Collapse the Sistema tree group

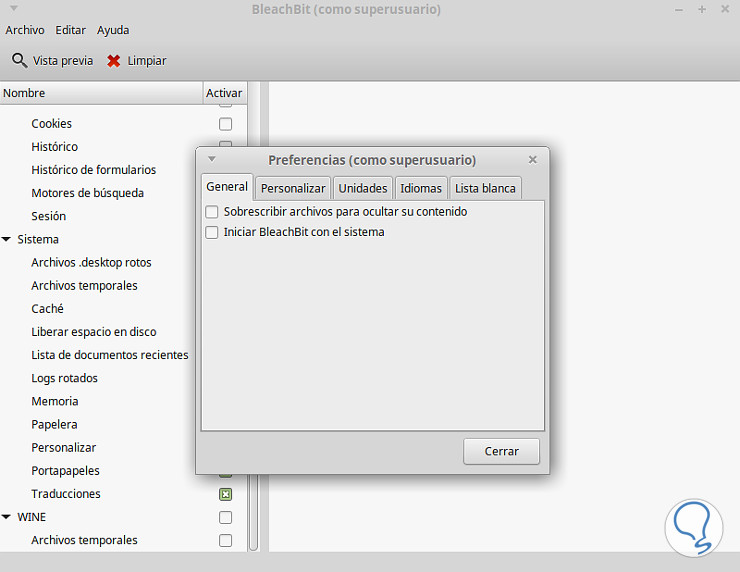(7, 239)
